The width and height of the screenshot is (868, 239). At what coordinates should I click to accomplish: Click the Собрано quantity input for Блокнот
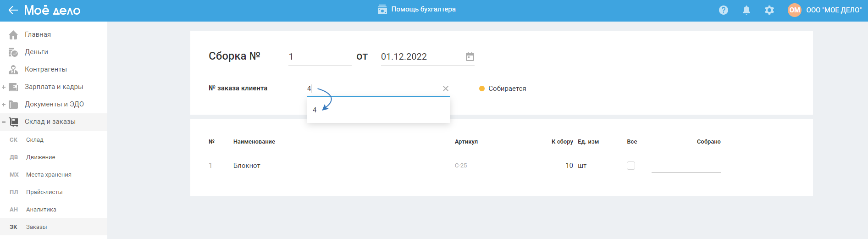click(x=686, y=166)
